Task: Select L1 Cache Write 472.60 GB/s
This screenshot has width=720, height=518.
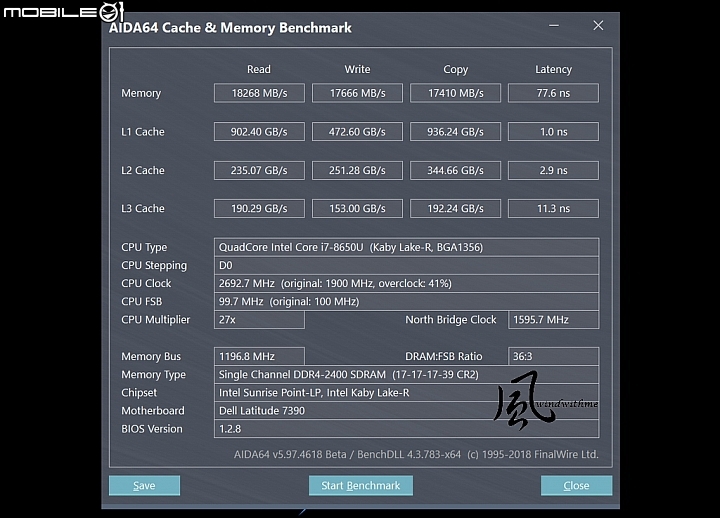Action: tap(357, 132)
